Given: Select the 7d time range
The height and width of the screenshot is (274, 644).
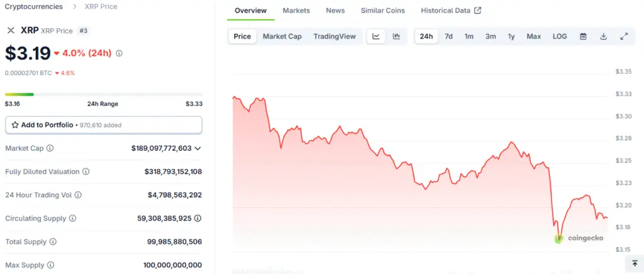Looking at the screenshot, I should [448, 37].
